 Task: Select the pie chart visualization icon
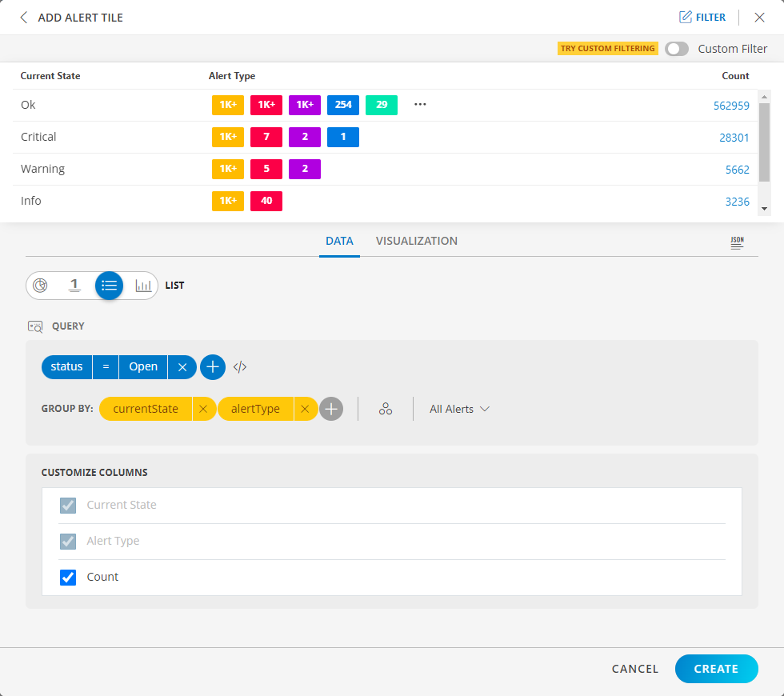pos(40,286)
